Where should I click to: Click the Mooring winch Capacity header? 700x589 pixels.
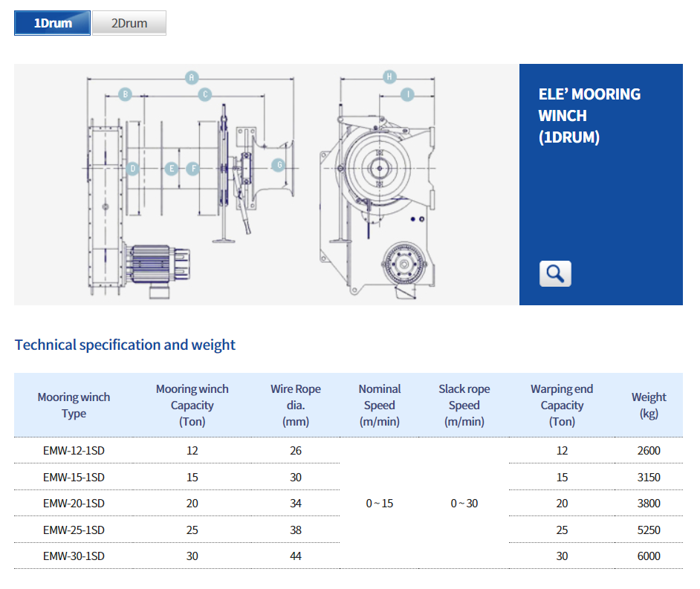click(x=192, y=405)
